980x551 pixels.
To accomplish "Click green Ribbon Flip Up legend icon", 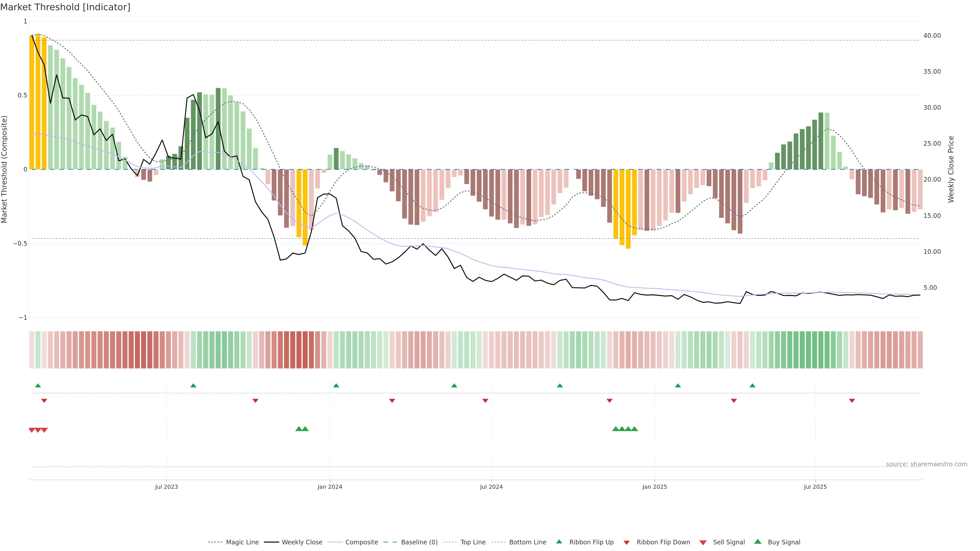I will [559, 542].
